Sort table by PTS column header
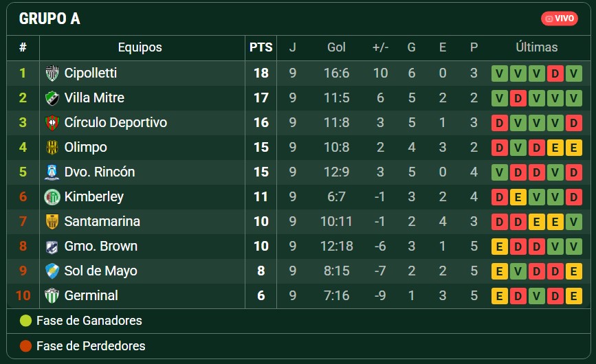 tap(261, 47)
